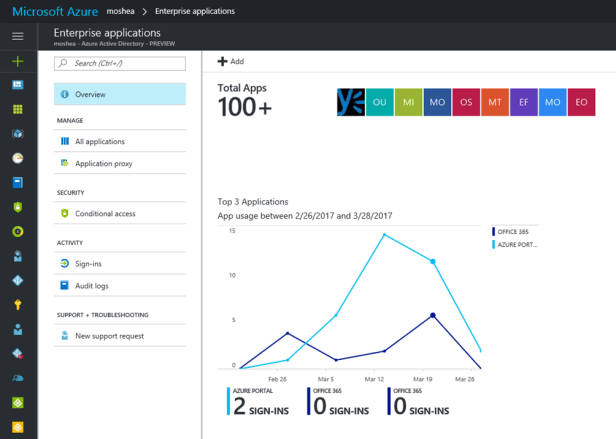The height and width of the screenshot is (439, 616).
Task: Click the Add plus button in the toolbar
Action: pos(230,62)
